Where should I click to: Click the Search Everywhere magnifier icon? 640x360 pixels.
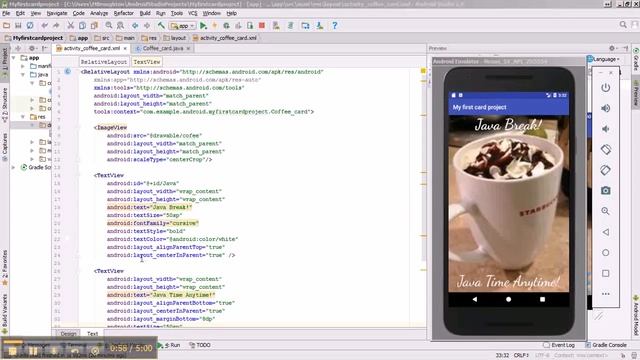tap(623, 25)
